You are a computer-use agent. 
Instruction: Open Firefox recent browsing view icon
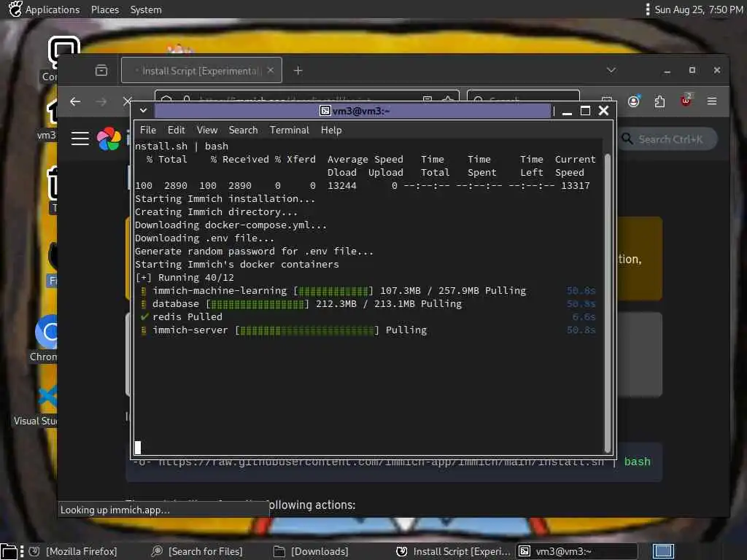[101, 71]
